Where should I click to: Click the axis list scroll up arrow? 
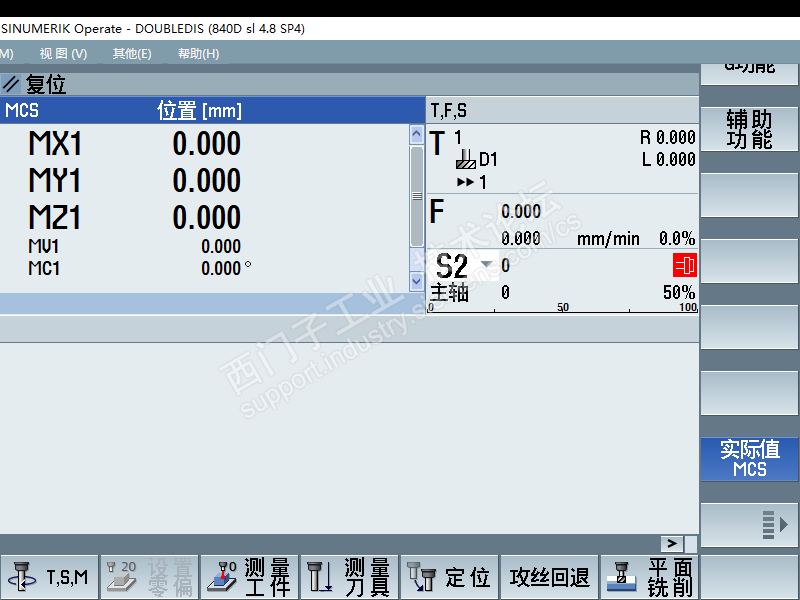[x=416, y=135]
